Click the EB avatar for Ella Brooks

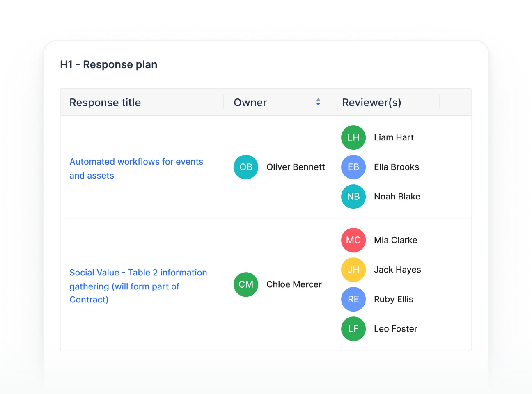tap(353, 167)
